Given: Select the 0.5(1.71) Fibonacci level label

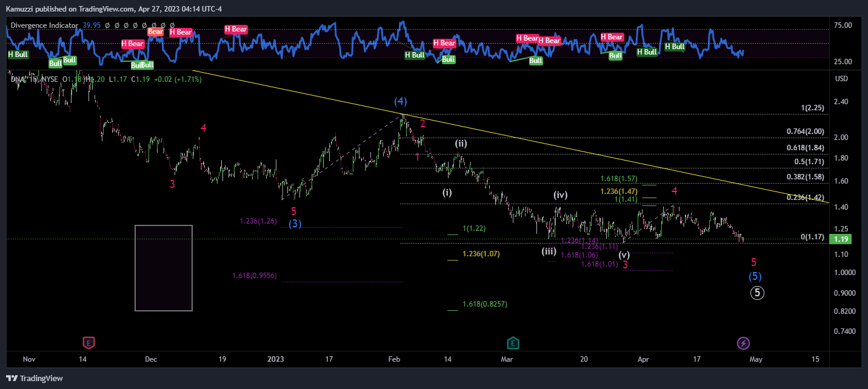Looking at the screenshot, I should tap(809, 162).
